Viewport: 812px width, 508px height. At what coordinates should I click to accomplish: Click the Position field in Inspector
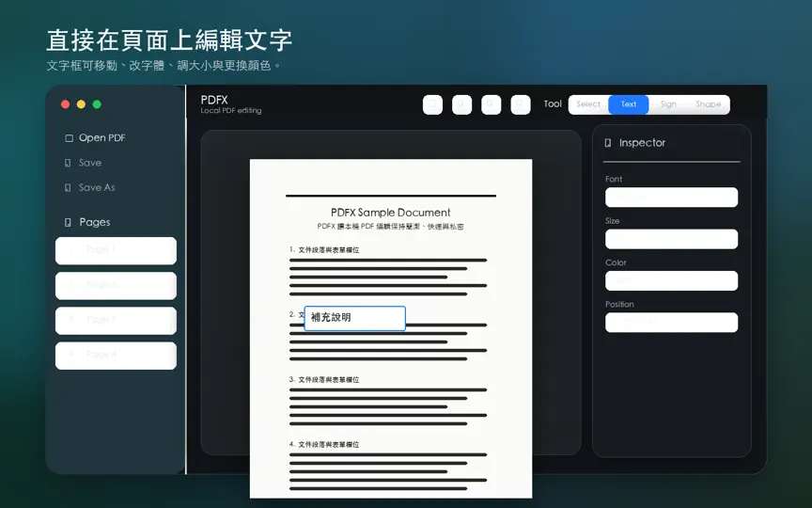tap(672, 323)
